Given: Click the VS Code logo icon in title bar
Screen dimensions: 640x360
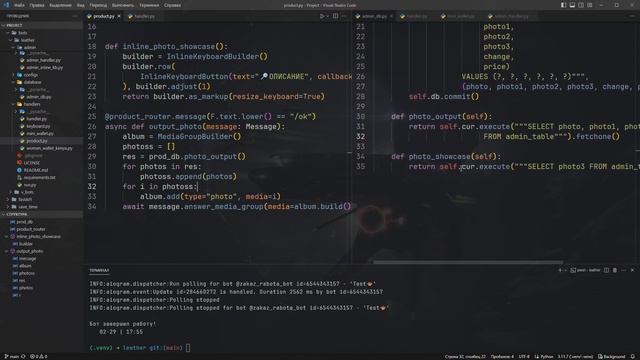Looking at the screenshot, I should tap(6, 5).
